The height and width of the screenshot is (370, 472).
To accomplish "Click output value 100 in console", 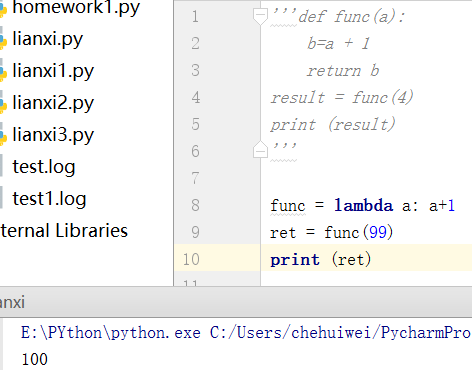I will (x=34, y=359).
